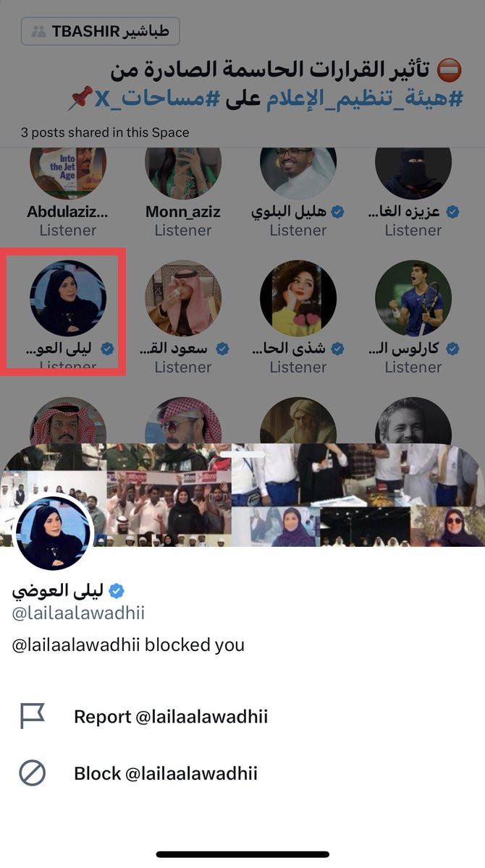This screenshot has height=868, width=485.
Task: Tap شذى listener avatar with curly hair
Action: [x=298, y=298]
